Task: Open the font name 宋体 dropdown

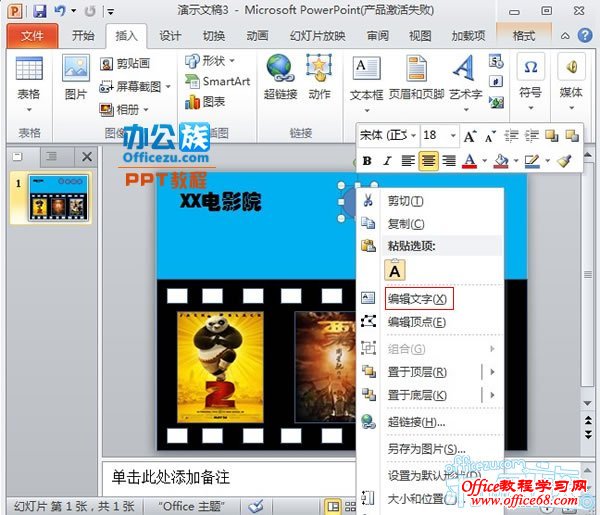Action: 411,135
